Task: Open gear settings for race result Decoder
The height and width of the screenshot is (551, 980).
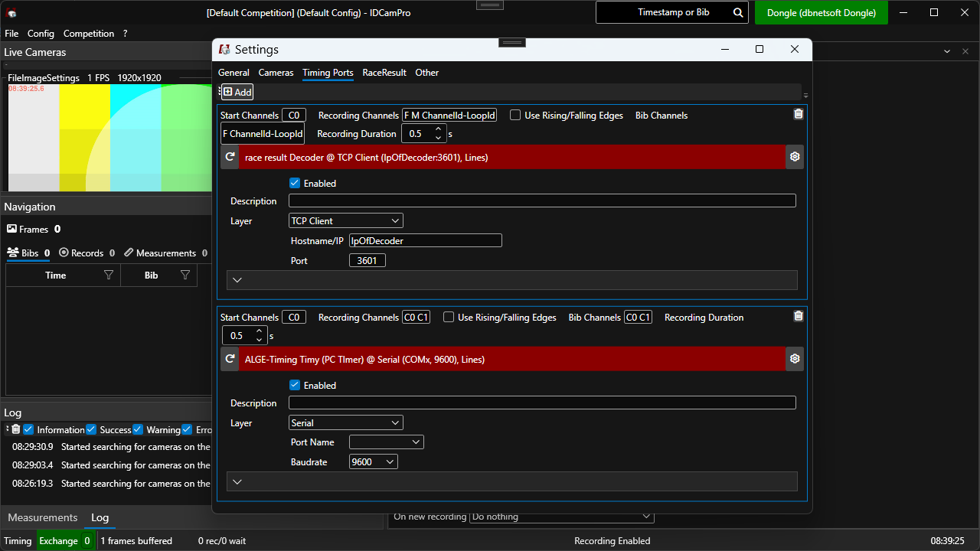Action: (x=795, y=157)
